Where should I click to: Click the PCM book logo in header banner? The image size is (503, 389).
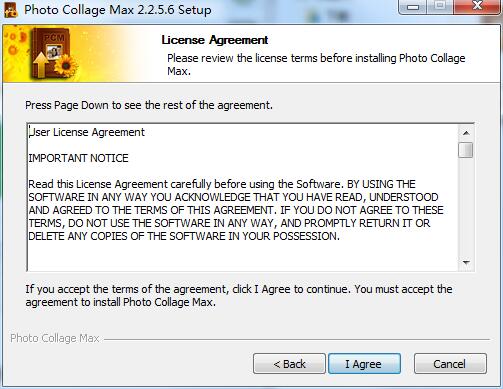(55, 53)
